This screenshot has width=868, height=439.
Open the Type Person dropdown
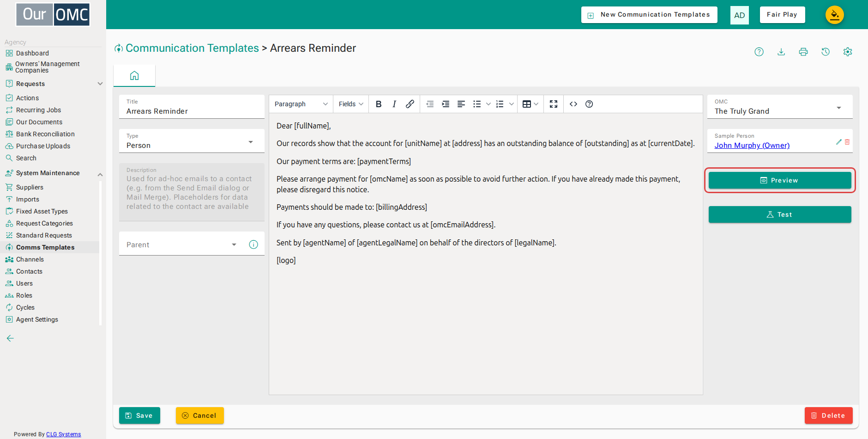point(192,141)
